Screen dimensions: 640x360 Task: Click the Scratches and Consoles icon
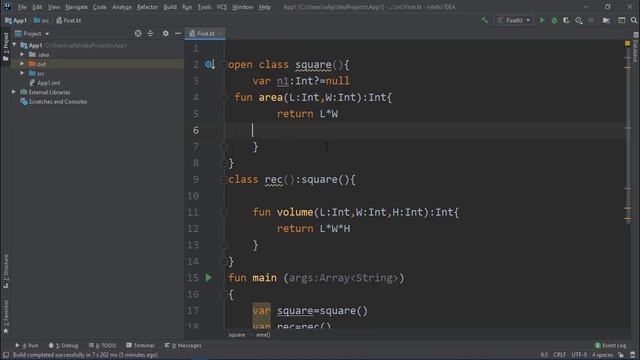pyautogui.click(x=24, y=102)
